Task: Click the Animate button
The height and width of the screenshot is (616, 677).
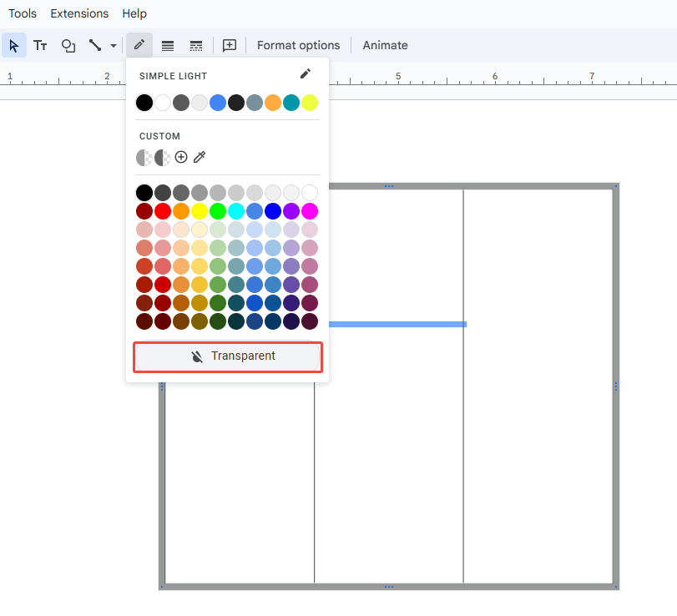Action: tap(385, 45)
